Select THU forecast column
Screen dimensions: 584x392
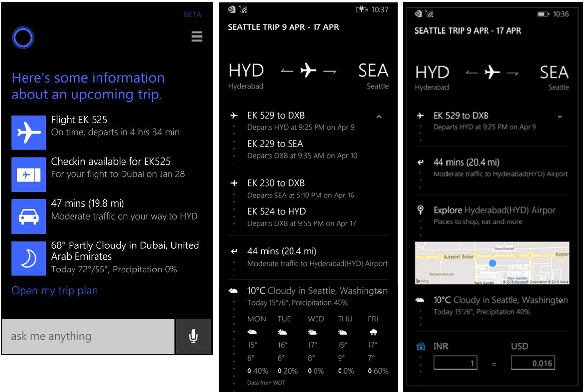345,344
